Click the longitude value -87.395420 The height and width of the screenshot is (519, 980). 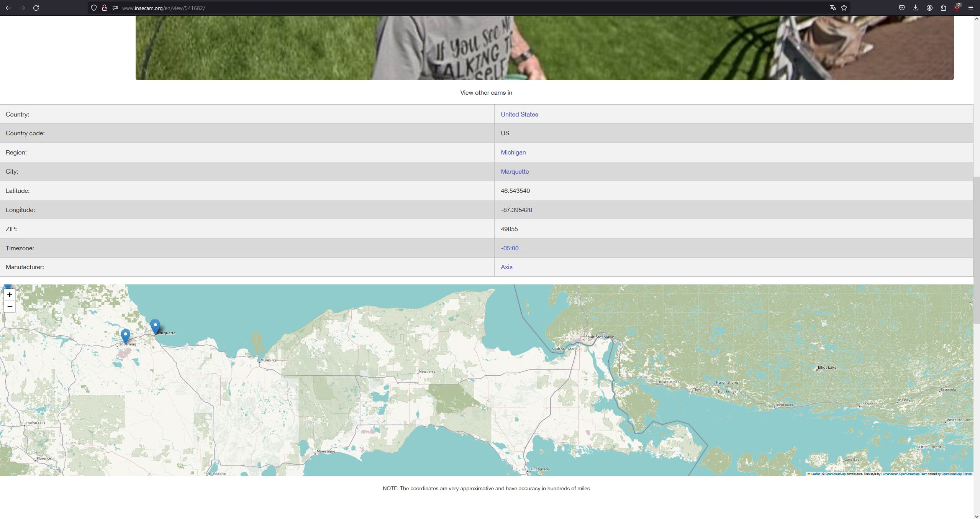click(x=516, y=210)
